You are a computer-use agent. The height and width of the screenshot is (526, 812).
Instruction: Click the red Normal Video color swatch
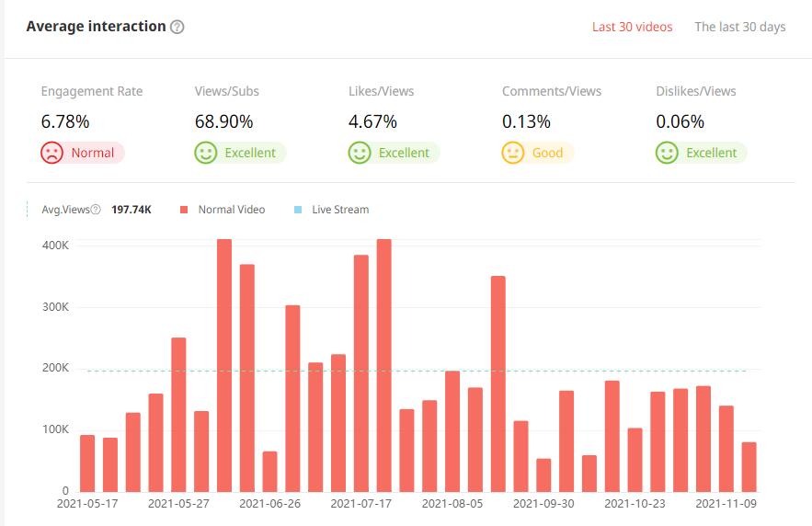(x=184, y=210)
